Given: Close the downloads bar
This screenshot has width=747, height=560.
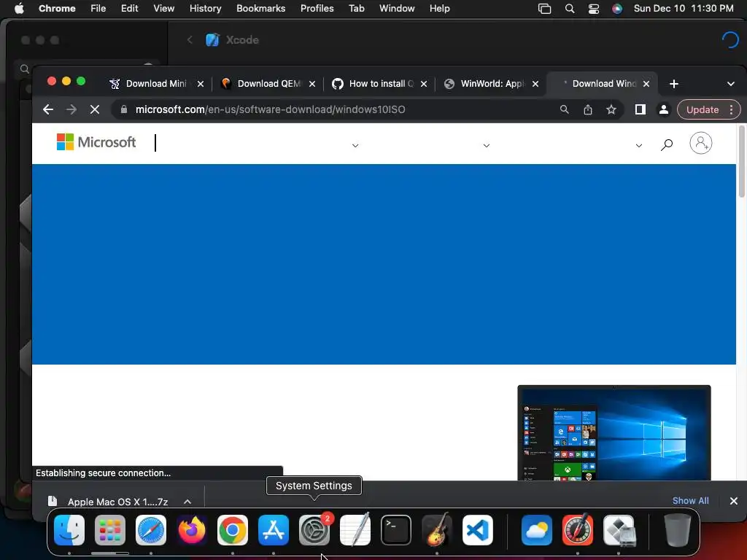Looking at the screenshot, I should (734, 501).
